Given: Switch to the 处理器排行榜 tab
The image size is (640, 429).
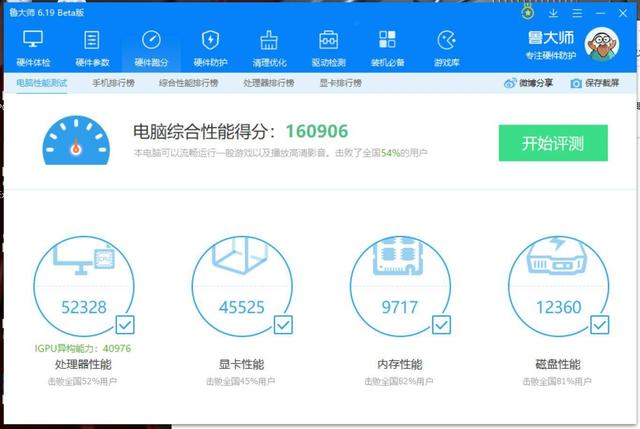Looking at the screenshot, I should pos(269,83).
